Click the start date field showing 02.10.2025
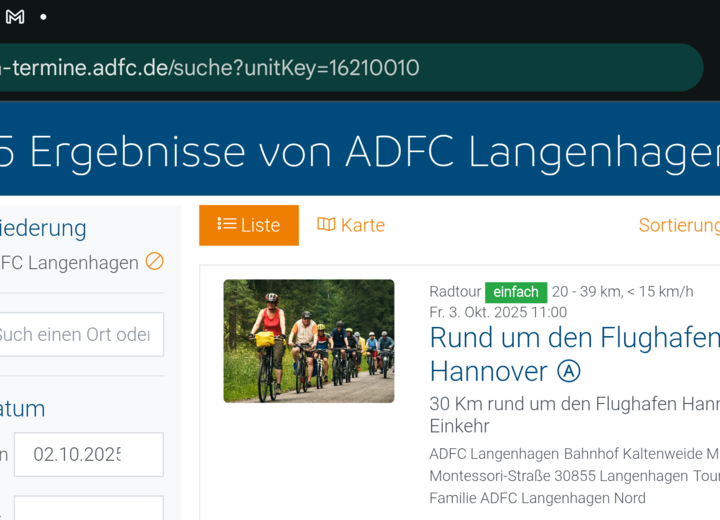The width and height of the screenshot is (720, 520). tap(89, 454)
